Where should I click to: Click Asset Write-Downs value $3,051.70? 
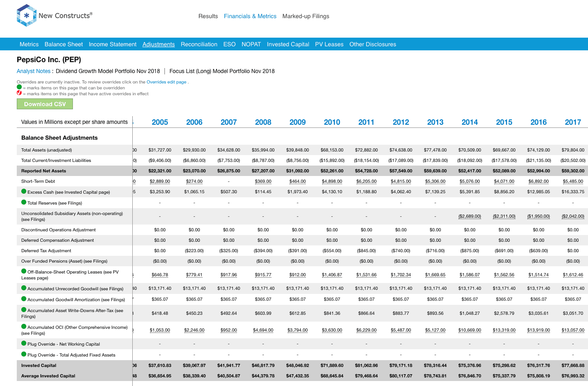coord(573,313)
